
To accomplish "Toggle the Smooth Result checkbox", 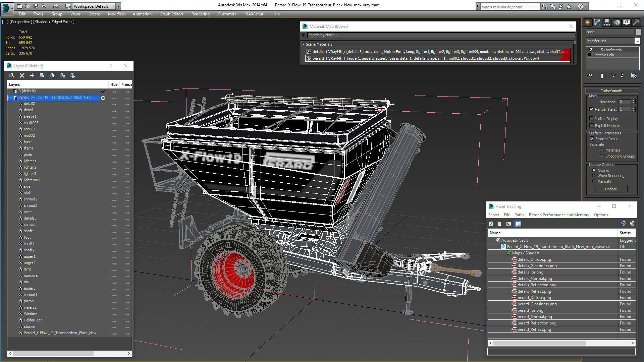I will pyautogui.click(x=592, y=139).
